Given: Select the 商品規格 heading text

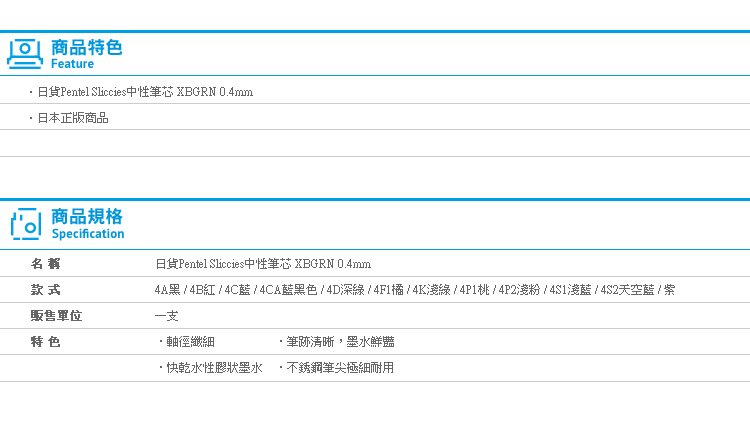Looking at the screenshot, I should click(x=87, y=217).
